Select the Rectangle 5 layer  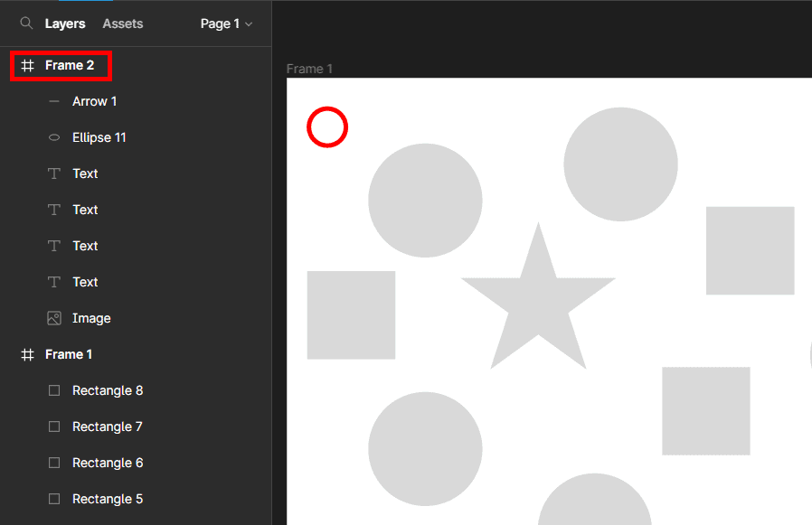(108, 499)
